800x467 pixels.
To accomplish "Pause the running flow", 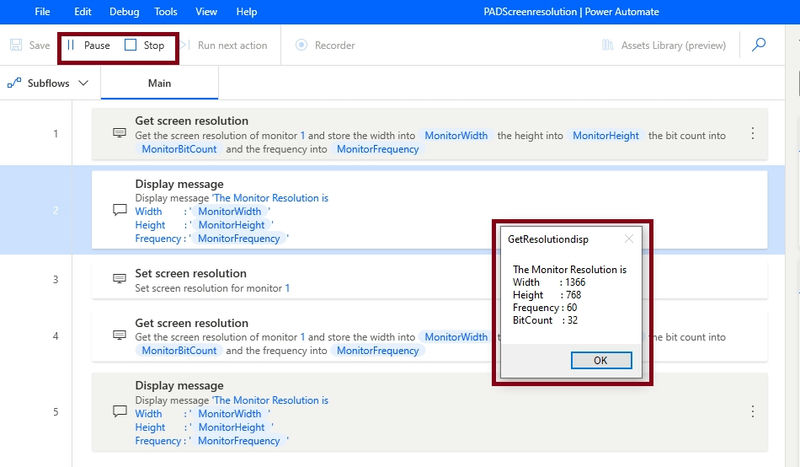I will click(x=88, y=45).
